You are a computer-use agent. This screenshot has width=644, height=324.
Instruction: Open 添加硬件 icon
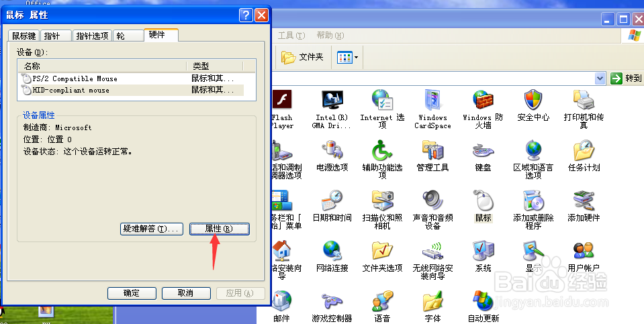click(x=584, y=201)
